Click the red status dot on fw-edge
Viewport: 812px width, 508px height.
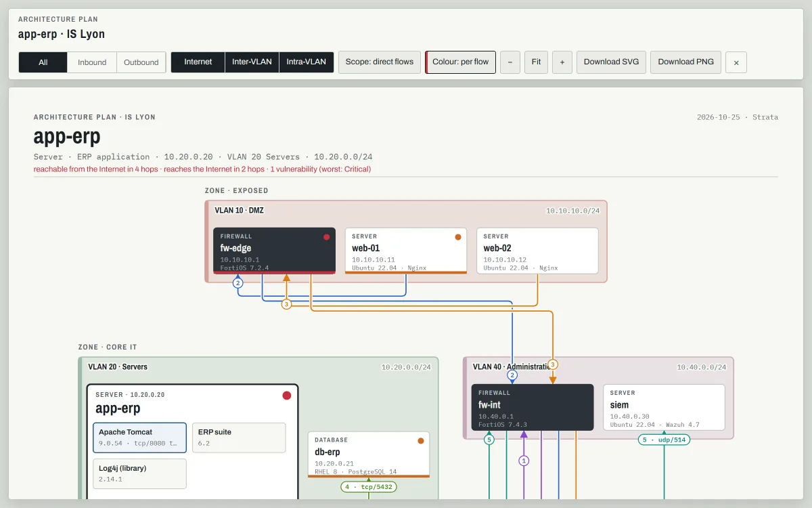(326, 237)
